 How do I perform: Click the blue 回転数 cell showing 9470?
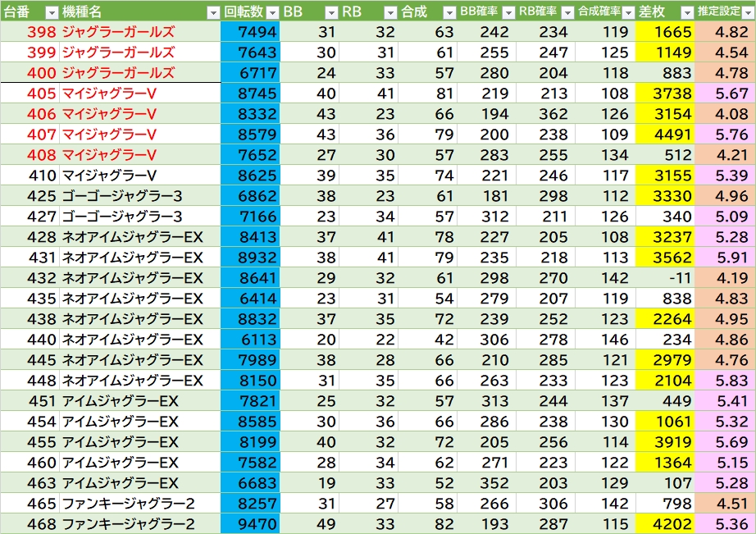click(250, 524)
